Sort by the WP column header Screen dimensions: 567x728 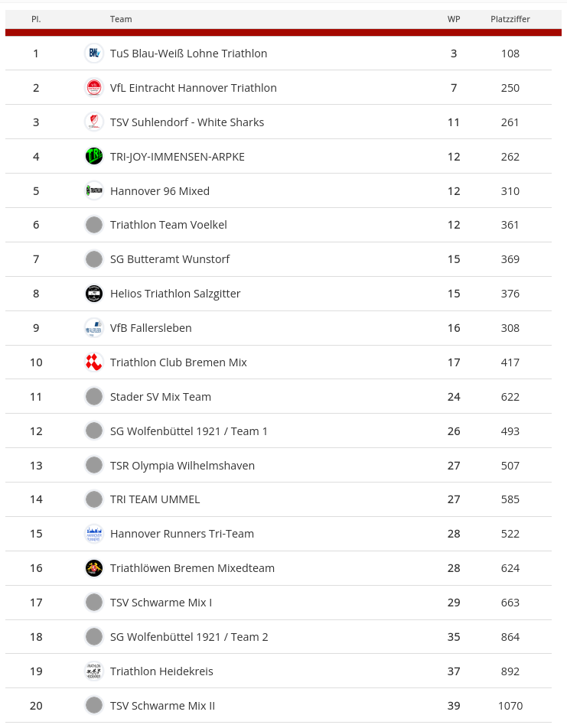(454, 19)
